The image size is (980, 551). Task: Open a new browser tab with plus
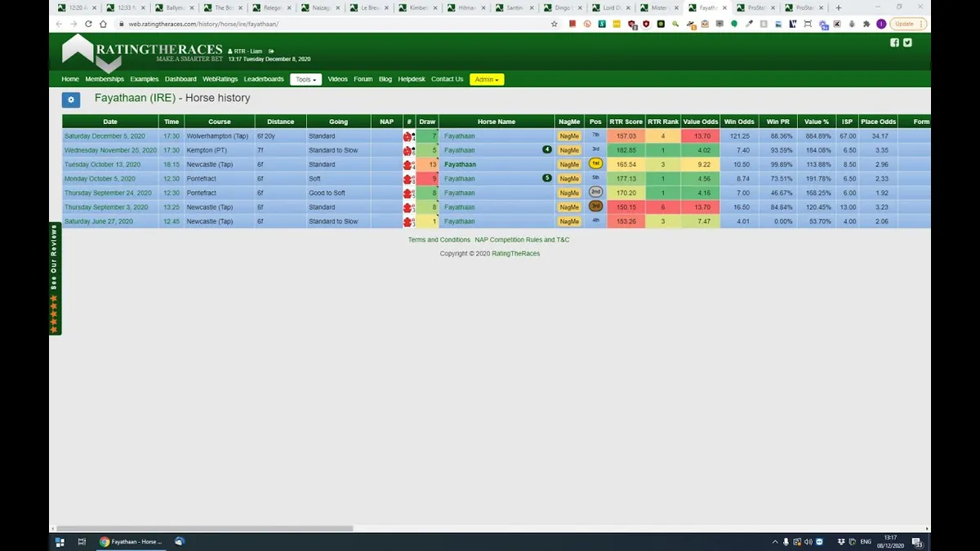839,7
